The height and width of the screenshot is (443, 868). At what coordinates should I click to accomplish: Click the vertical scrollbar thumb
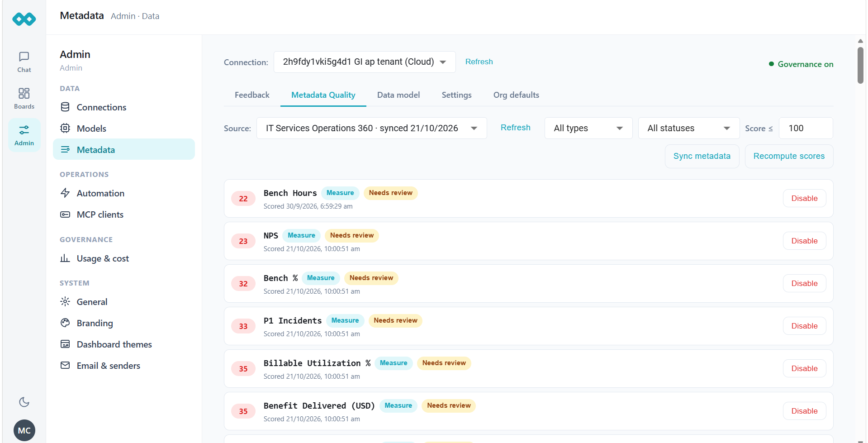[860, 65]
